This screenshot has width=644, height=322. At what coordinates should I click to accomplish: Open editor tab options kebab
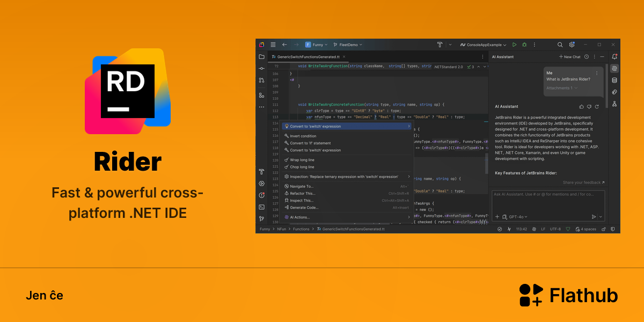click(483, 56)
